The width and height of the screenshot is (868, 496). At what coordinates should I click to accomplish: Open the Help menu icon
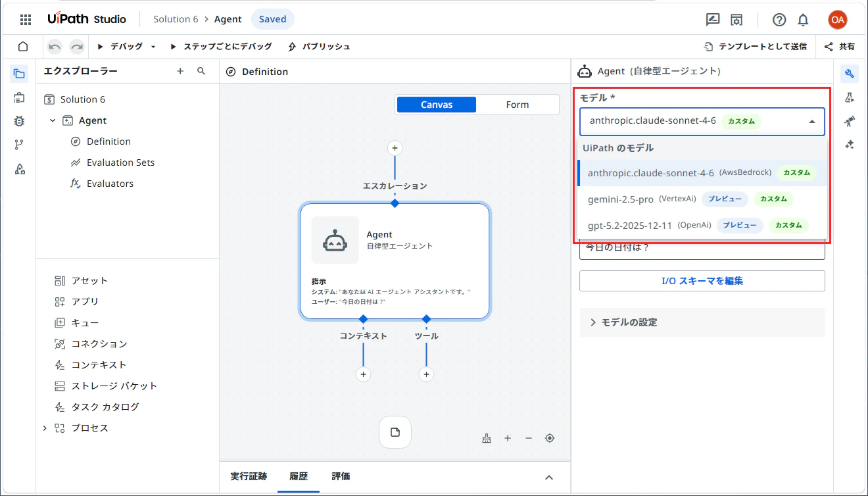coord(779,19)
